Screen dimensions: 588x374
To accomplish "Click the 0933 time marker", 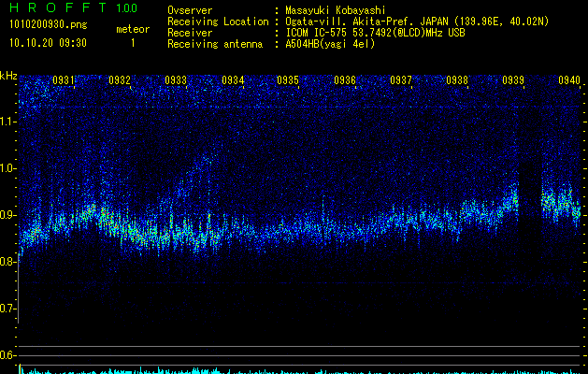I will [x=176, y=80].
